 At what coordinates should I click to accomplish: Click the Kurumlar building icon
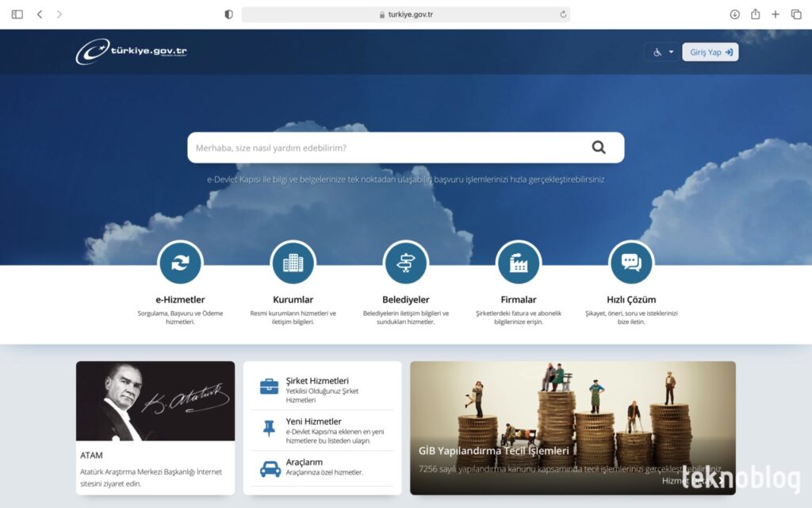[x=293, y=263]
